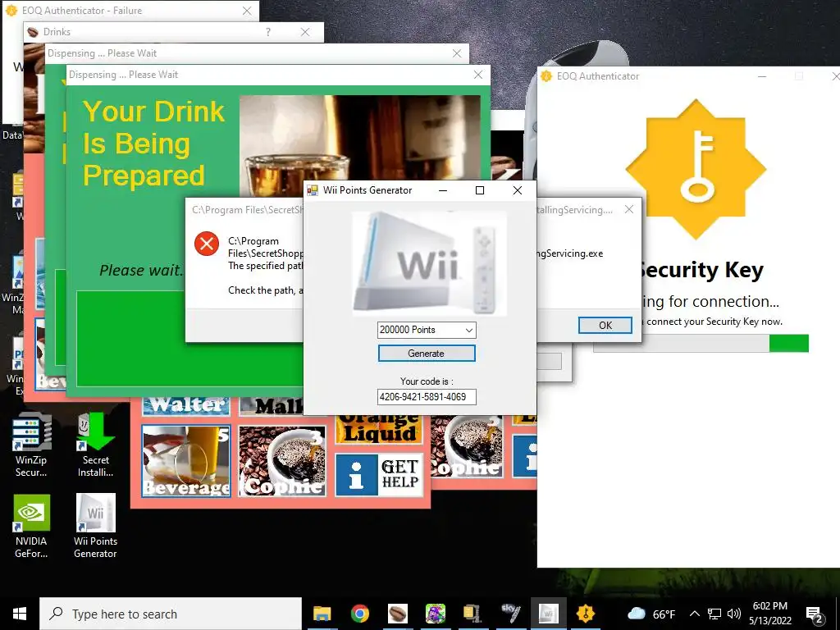Minimize the Wii Points Generator window
Screen dimensions: 840x630
click(x=443, y=190)
